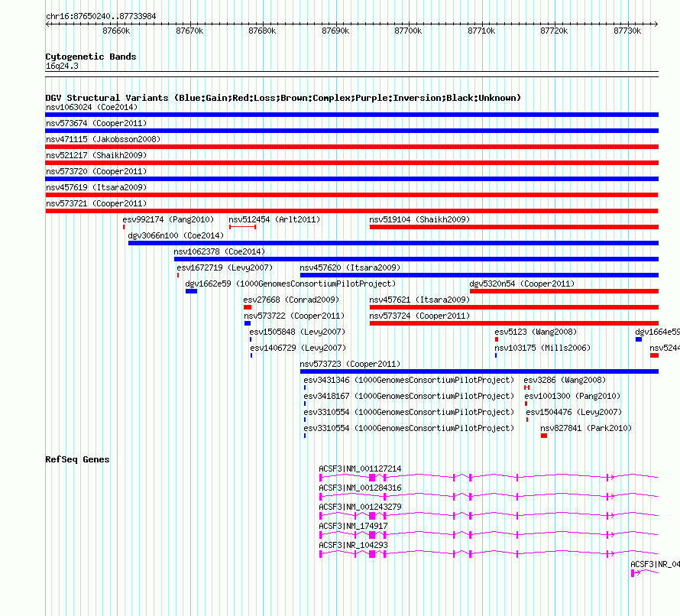Click the 87710k ruler tick label
The width and height of the screenshot is (680, 616).
click(481, 31)
